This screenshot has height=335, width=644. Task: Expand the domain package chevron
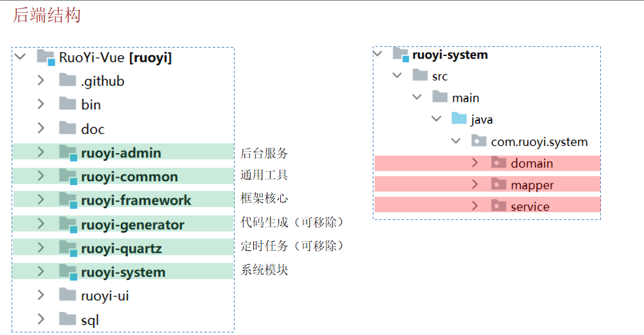[475, 163]
